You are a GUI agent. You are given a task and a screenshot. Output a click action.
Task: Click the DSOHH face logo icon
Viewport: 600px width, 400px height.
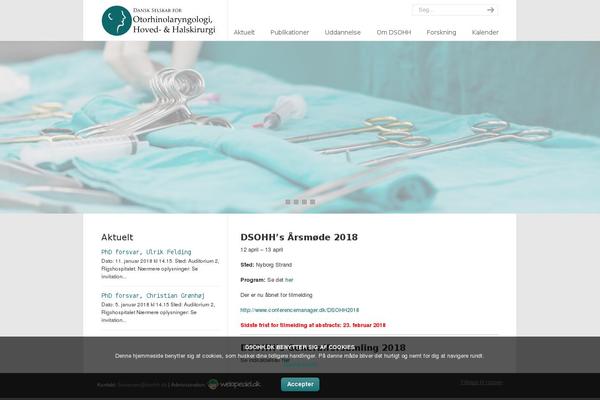(x=117, y=21)
